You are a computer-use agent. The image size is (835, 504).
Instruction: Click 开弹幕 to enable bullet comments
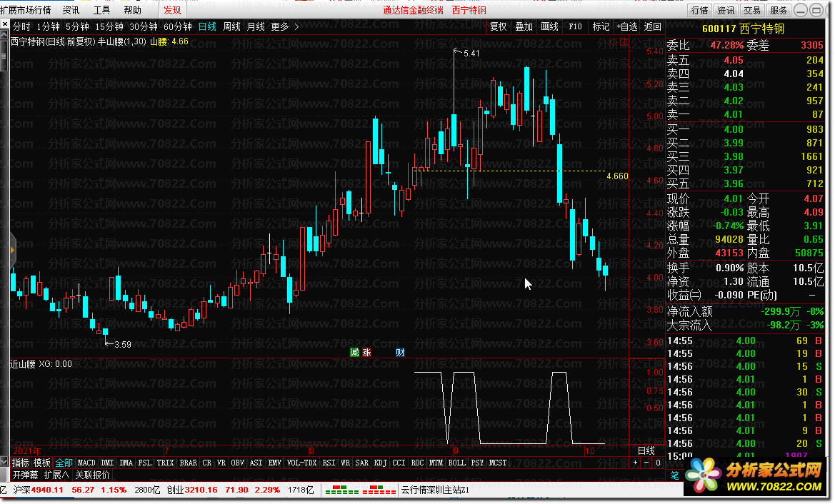tap(25, 475)
